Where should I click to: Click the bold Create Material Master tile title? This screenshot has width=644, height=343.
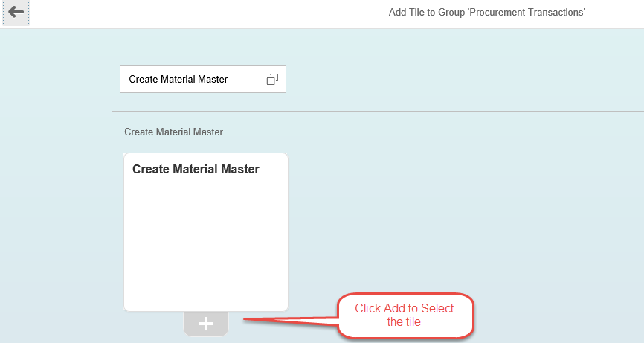pyautogui.click(x=196, y=169)
